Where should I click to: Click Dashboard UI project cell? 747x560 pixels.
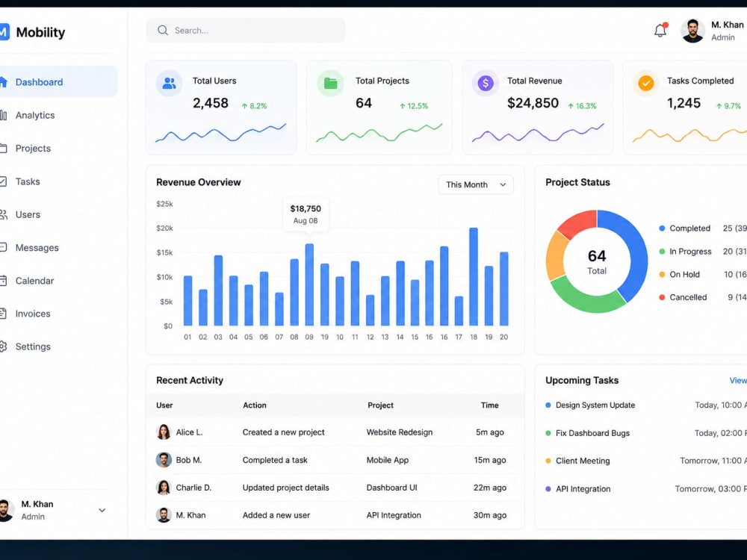pos(391,488)
